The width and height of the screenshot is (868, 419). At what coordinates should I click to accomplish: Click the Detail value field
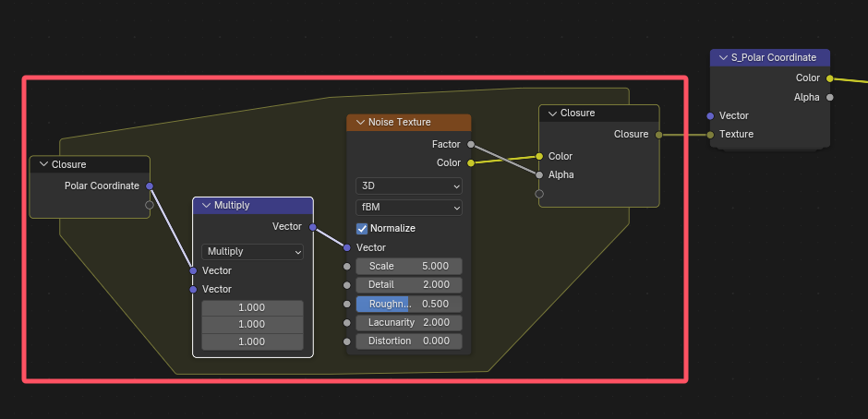coord(408,285)
